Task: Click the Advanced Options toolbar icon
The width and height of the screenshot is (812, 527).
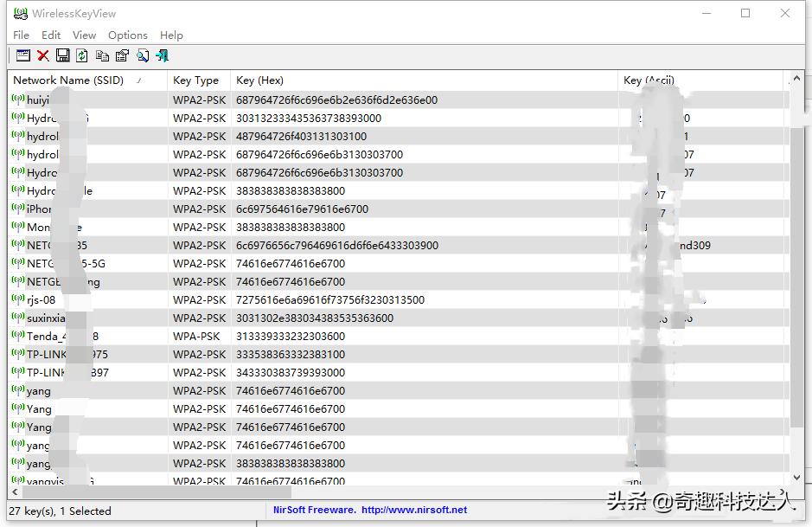Action: pyautogui.click(x=23, y=55)
